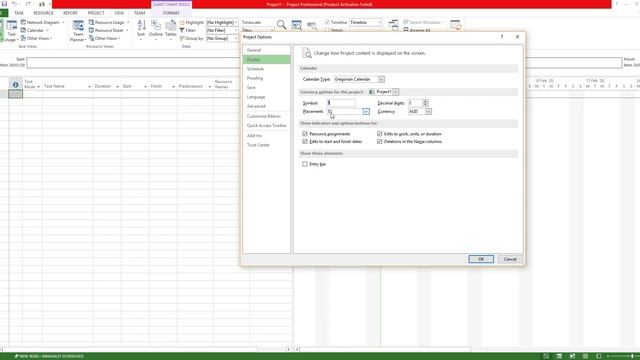Click the horizontal scrollbar under the task sheet
The image size is (640, 360).
pyautogui.click(x=131, y=349)
